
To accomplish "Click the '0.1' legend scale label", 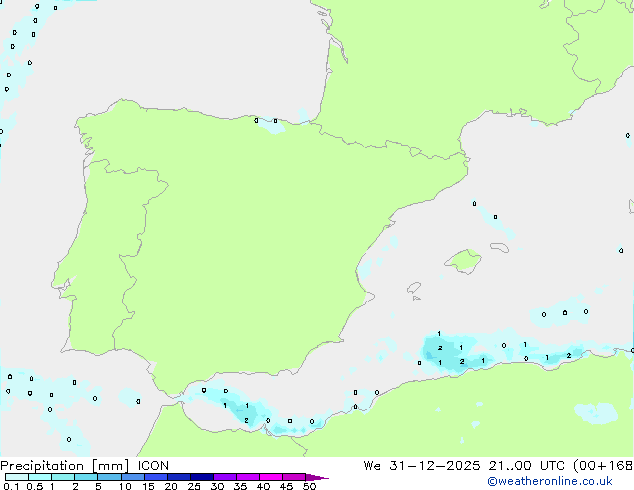I will pyautogui.click(x=11, y=486).
